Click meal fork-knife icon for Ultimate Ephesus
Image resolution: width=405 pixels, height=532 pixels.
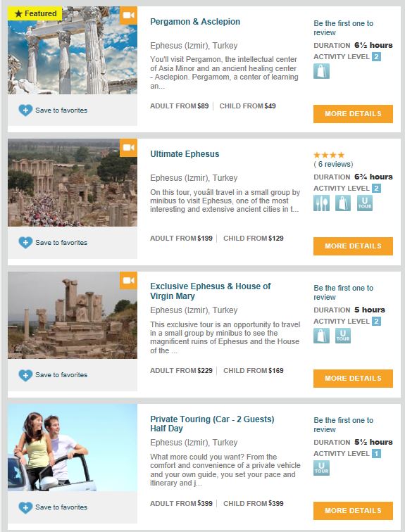coord(321,203)
